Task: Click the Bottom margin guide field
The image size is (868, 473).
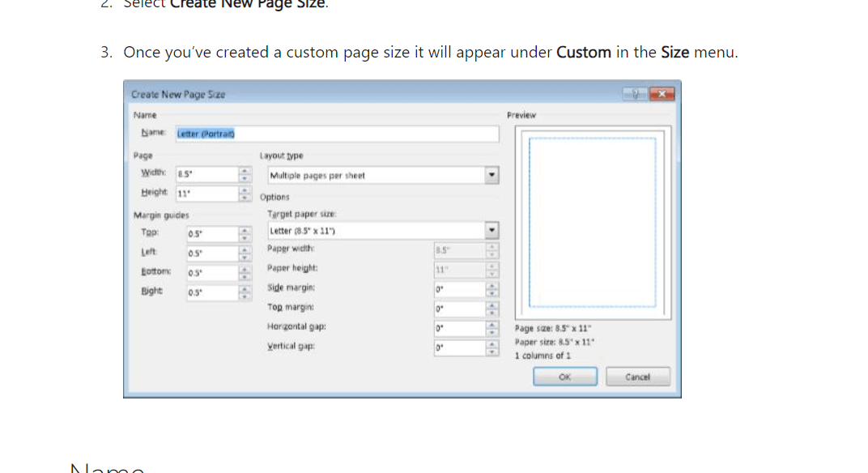Action: [213, 273]
